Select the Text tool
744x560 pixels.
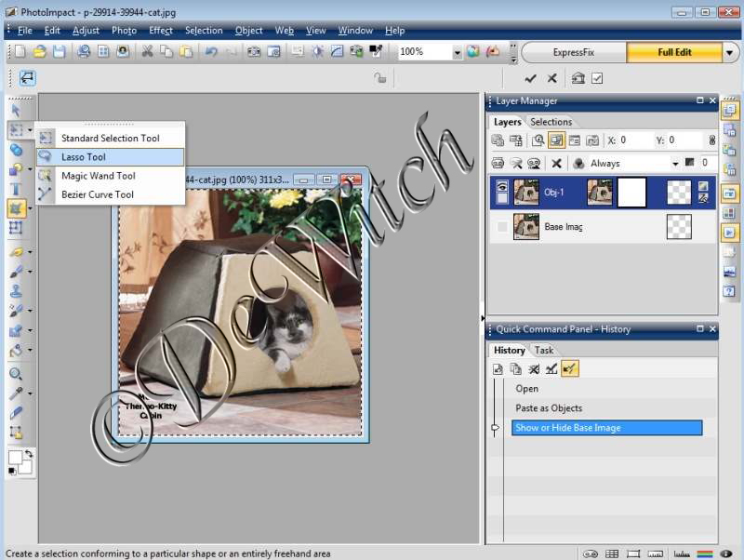pyautogui.click(x=16, y=189)
